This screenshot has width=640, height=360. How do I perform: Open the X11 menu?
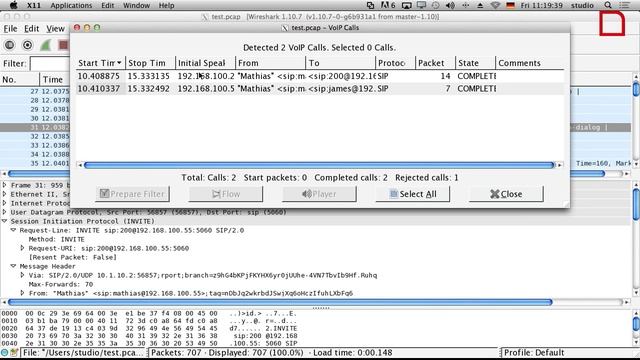point(33,5)
